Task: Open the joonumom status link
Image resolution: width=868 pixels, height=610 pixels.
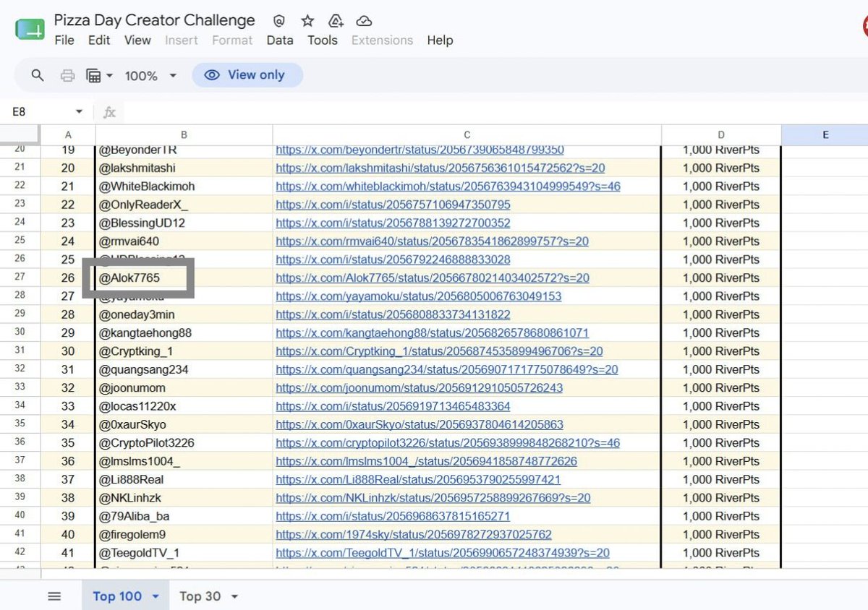Action: point(419,388)
